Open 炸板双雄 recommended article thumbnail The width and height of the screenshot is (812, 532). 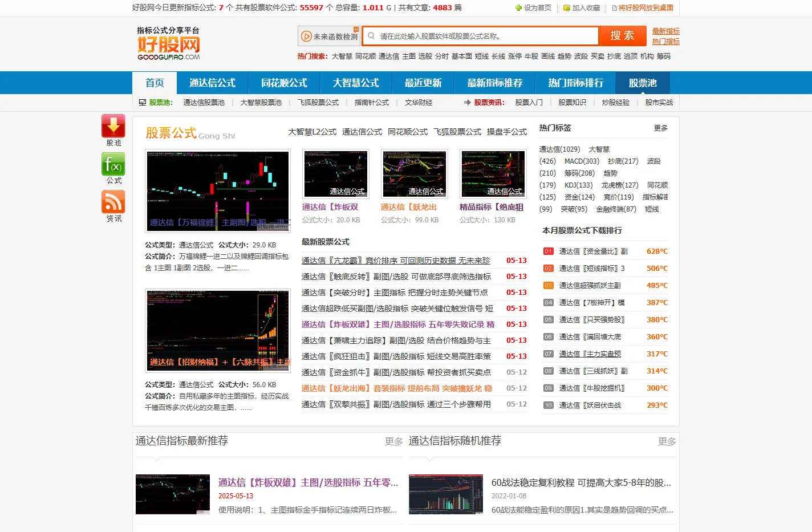click(173, 494)
